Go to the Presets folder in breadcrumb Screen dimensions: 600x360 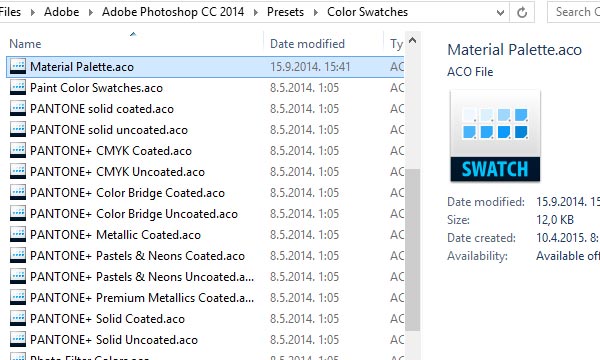click(x=285, y=12)
